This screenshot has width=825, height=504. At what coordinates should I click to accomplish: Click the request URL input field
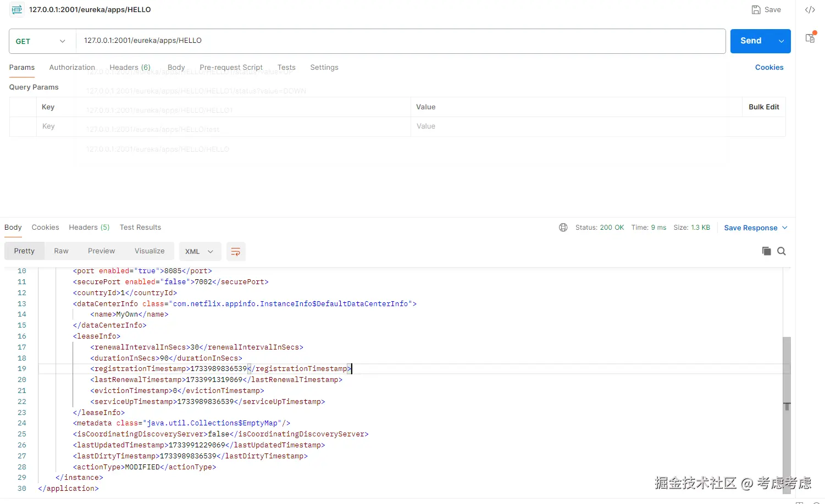point(400,41)
